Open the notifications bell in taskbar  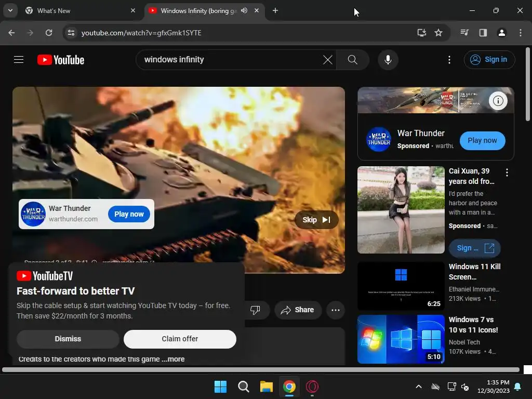click(518, 387)
